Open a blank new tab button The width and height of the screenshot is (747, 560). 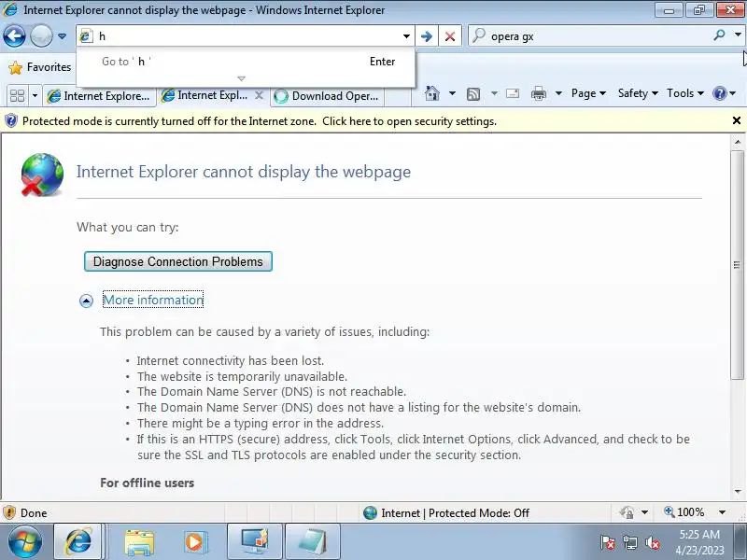point(398,96)
